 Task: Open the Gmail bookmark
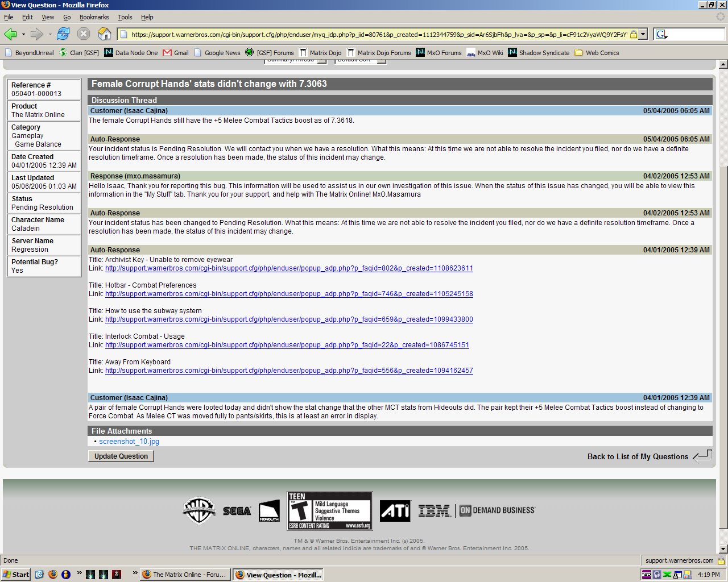click(176, 53)
